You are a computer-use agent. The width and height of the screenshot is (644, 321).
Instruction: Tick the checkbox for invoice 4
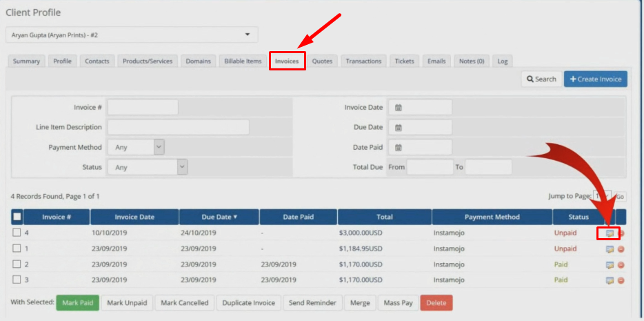pyautogui.click(x=17, y=233)
